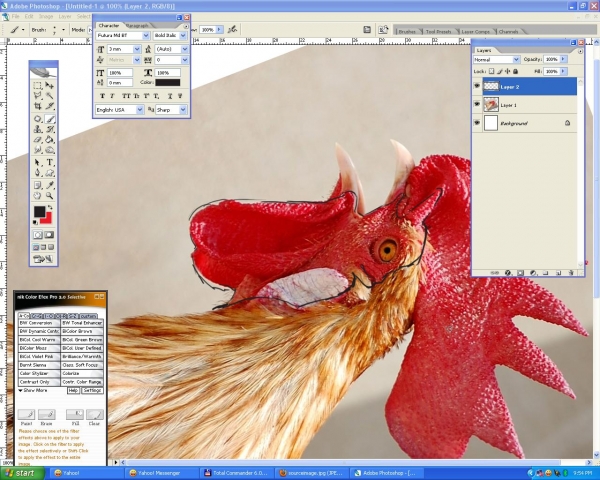Toggle lock all in Layers panel
The image size is (600, 480).
coord(515,71)
